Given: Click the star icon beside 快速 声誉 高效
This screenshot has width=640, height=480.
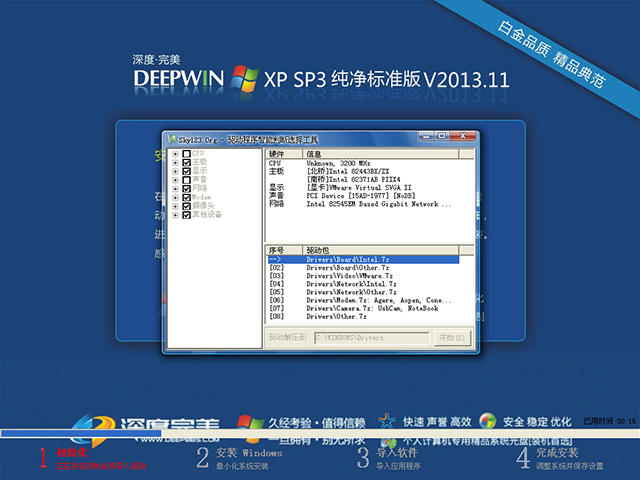Looking at the screenshot, I should point(387,421).
